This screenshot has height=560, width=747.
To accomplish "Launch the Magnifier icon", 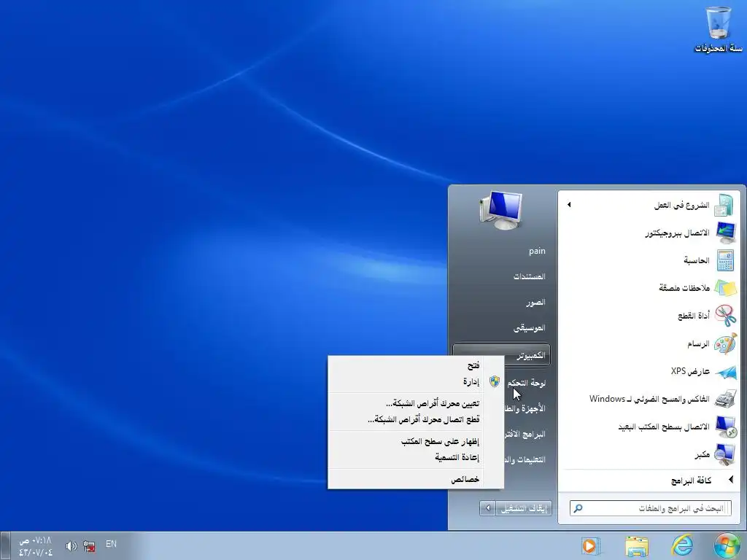I will coord(724,454).
